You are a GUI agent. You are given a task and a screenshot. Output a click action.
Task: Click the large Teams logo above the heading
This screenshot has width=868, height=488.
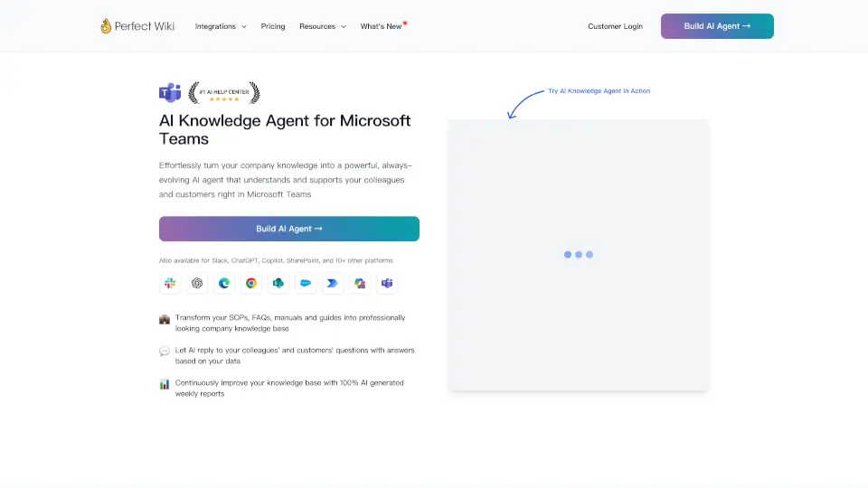[x=170, y=93]
